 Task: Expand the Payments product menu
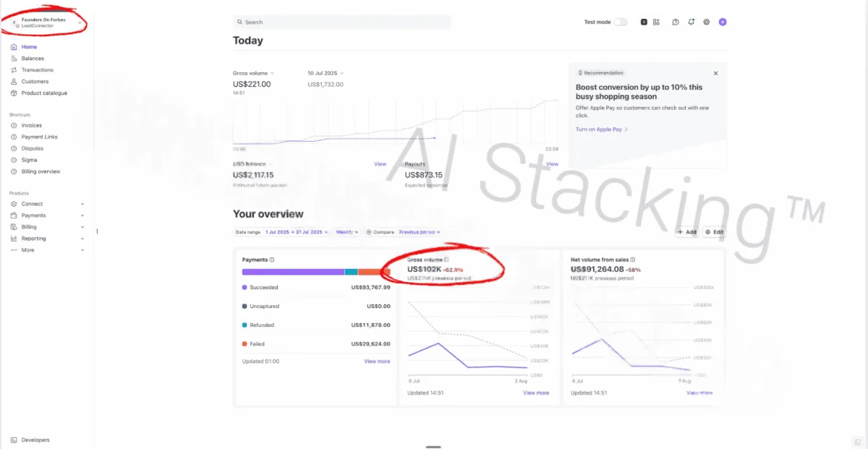47,215
